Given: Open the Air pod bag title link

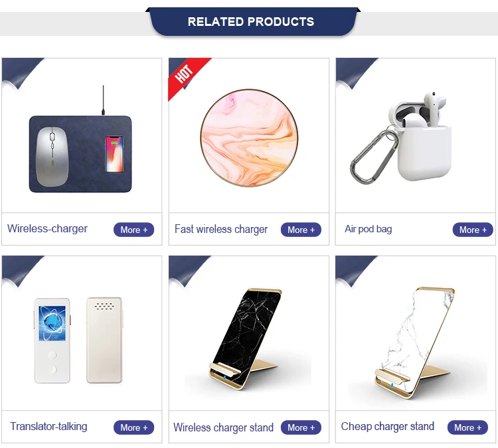Looking at the screenshot, I should tap(368, 229).
